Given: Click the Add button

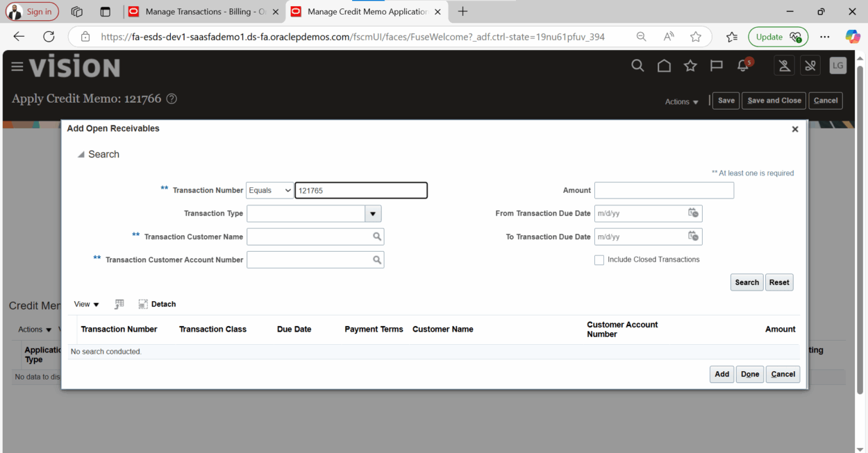Looking at the screenshot, I should [x=721, y=374].
